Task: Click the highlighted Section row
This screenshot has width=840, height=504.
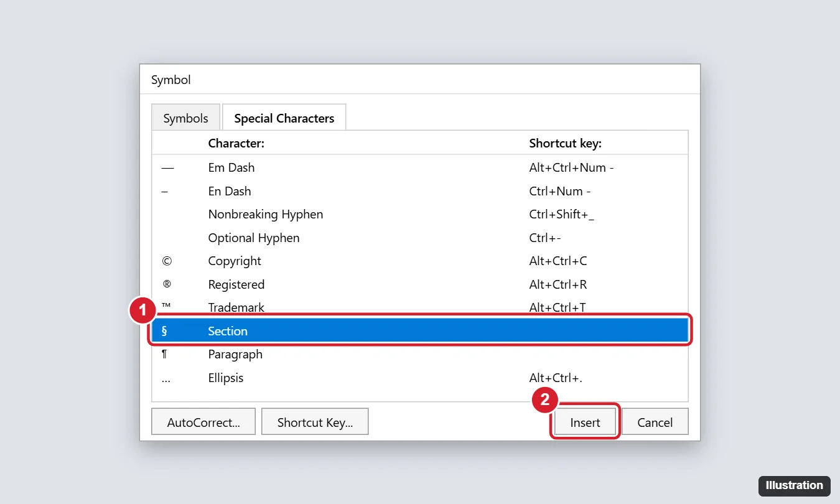Action: tap(420, 331)
